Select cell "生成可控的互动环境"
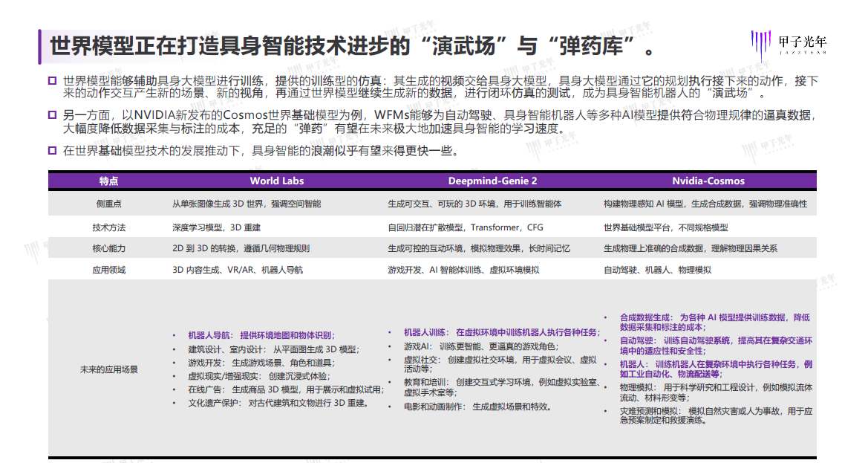868x463 pixels. [x=479, y=249]
